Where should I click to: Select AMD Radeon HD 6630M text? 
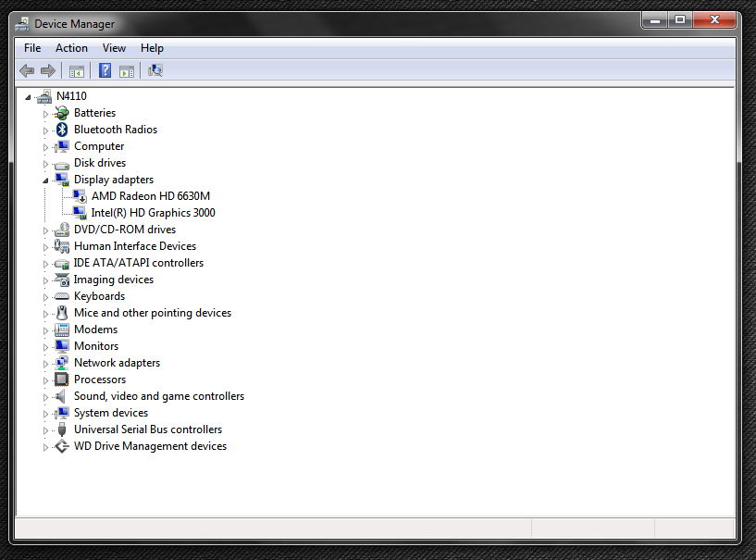pos(151,196)
